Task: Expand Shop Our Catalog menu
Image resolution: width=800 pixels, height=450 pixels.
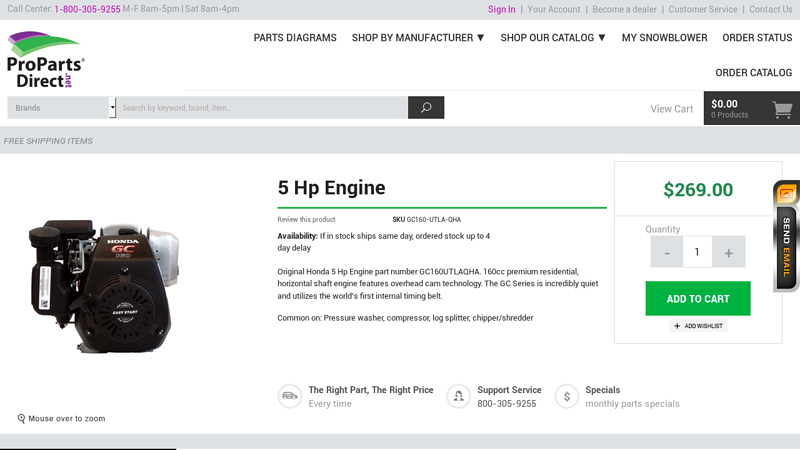Action: tap(553, 38)
